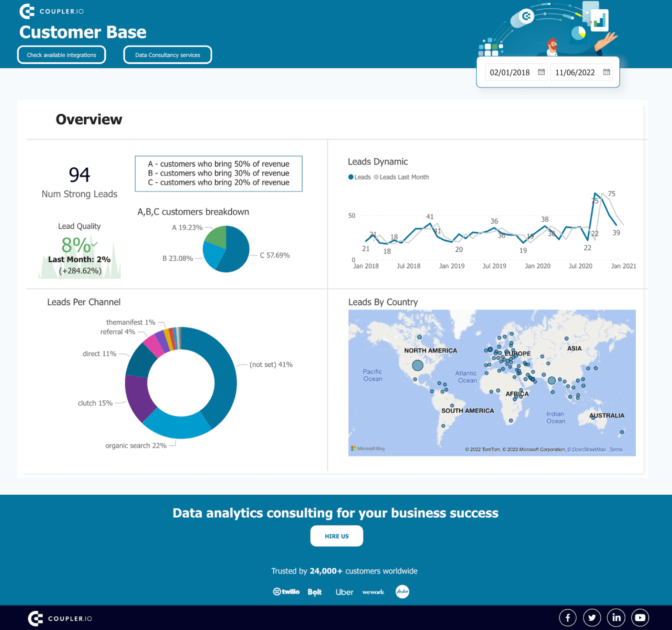Open the OpenStreetMap link on the map
The height and width of the screenshot is (630, 672).
coord(587,449)
